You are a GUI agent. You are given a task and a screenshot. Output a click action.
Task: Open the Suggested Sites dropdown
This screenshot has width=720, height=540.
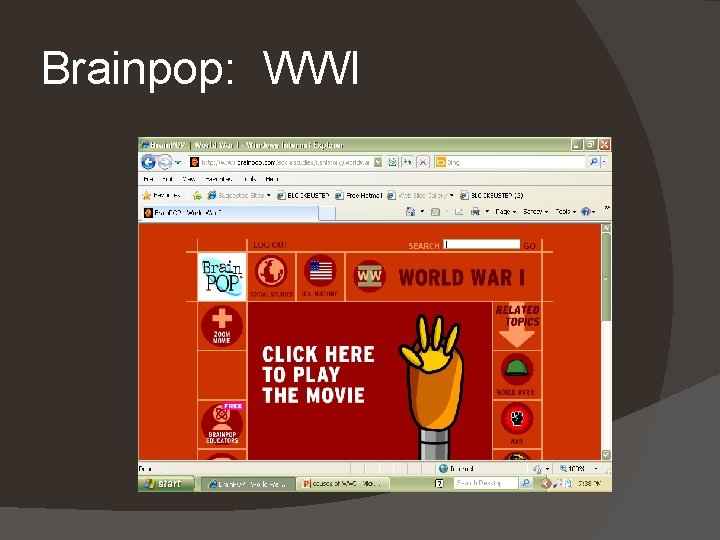pyautogui.click(x=239, y=196)
